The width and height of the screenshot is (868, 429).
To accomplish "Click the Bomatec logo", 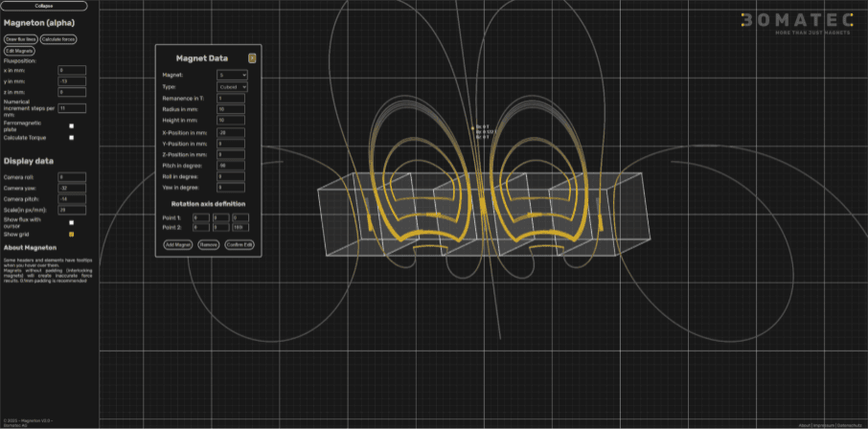I will [803, 24].
